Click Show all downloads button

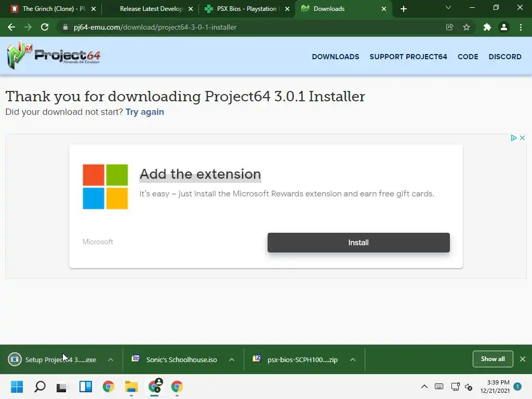[493, 359]
